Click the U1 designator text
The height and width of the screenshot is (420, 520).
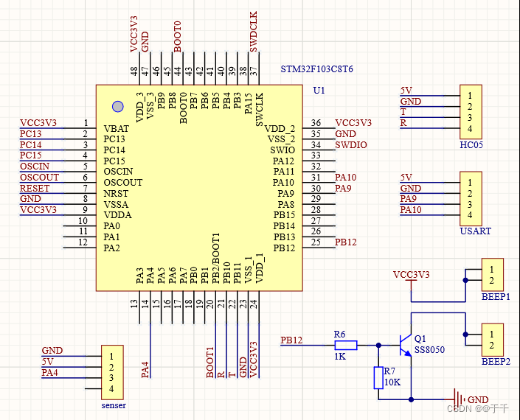click(x=319, y=91)
